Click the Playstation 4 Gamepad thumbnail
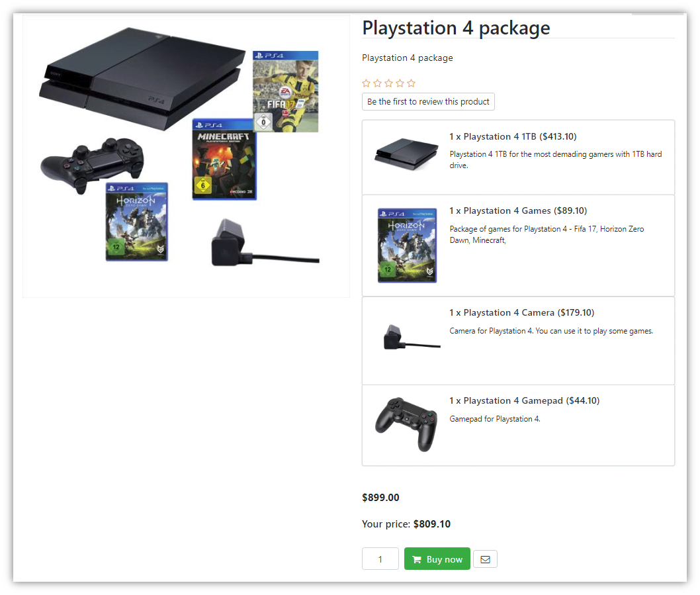This screenshot has height=595, width=700. [406, 424]
